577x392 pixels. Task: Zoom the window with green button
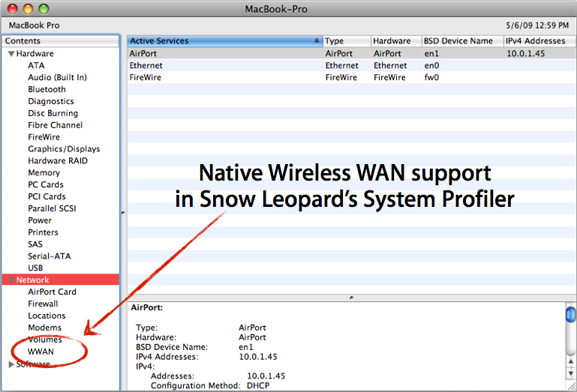[44, 9]
